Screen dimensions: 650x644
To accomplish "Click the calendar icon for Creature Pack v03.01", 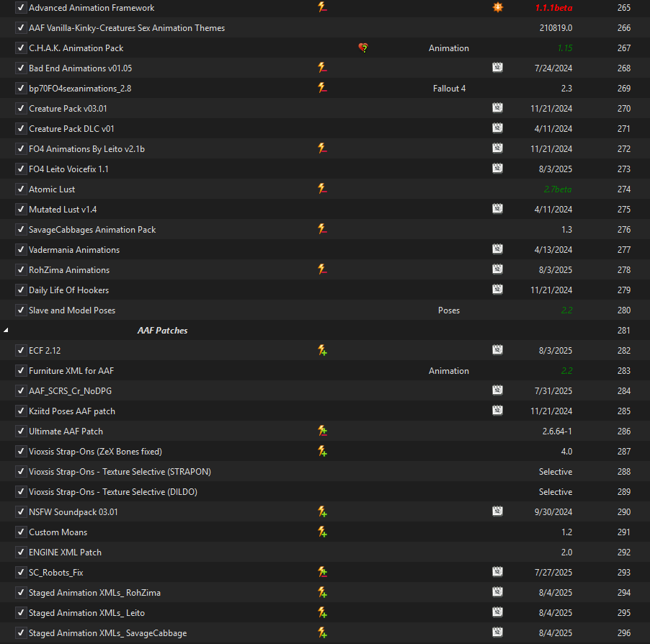I will coord(497,108).
